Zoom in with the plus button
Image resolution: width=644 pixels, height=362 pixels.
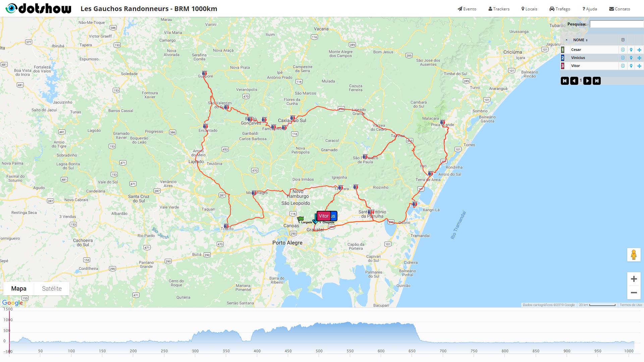coord(634,279)
